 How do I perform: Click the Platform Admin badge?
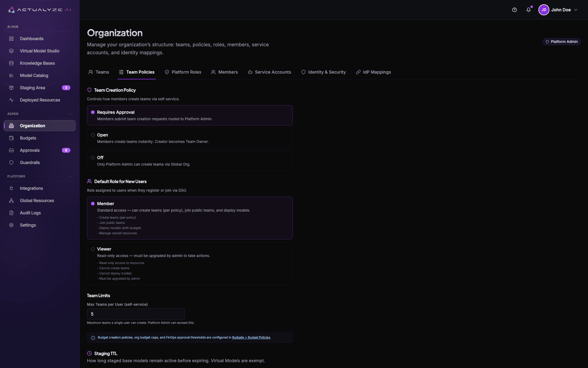(x=561, y=42)
